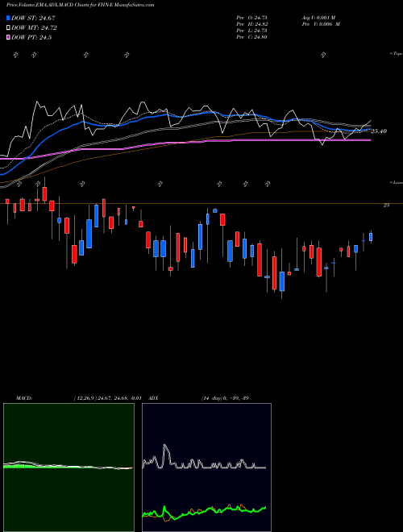Open the ADX indicator chart panel

coord(206,468)
